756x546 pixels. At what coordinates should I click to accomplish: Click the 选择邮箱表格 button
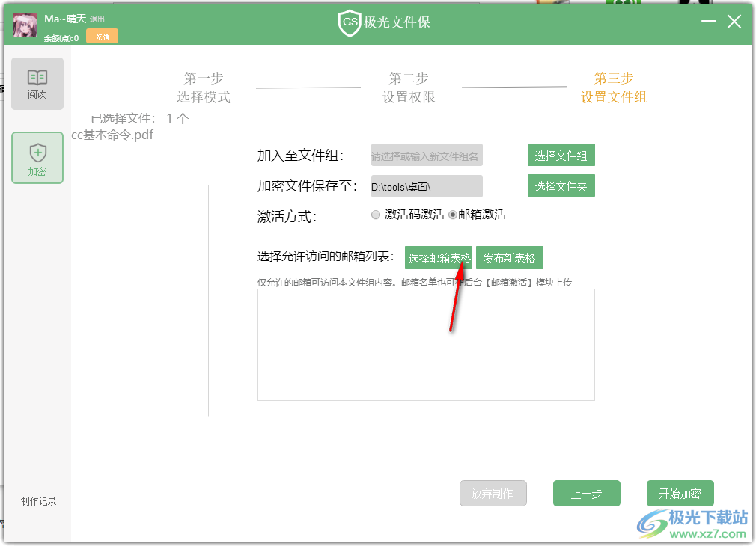tap(438, 257)
